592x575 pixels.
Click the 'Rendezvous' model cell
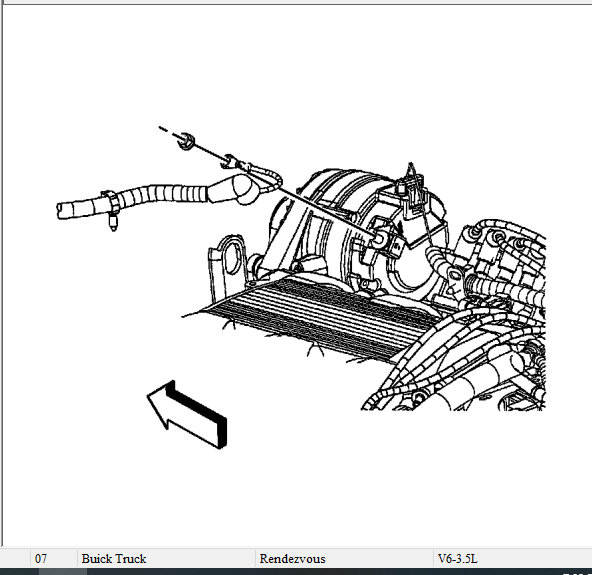(344, 558)
